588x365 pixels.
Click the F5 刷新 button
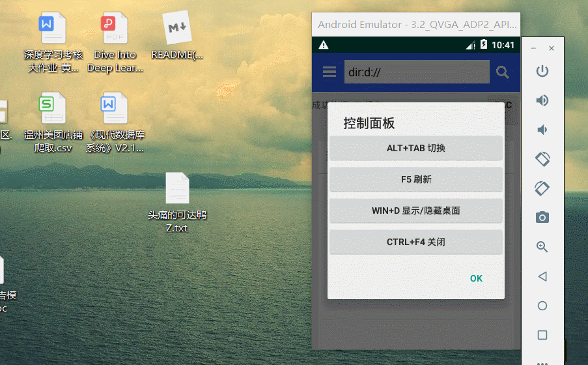click(x=416, y=179)
